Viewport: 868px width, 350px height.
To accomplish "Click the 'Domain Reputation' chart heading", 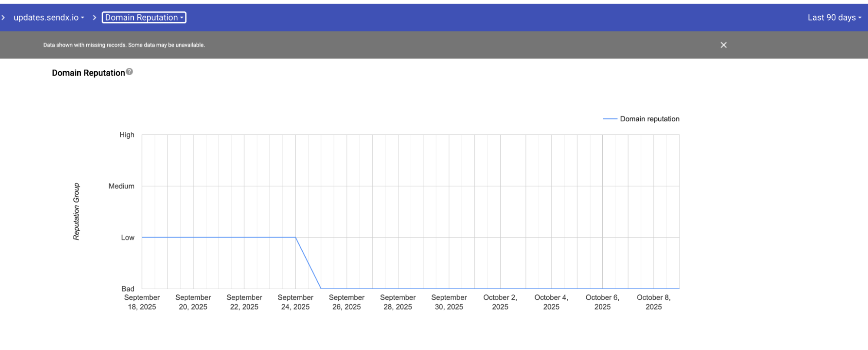I will pos(89,73).
